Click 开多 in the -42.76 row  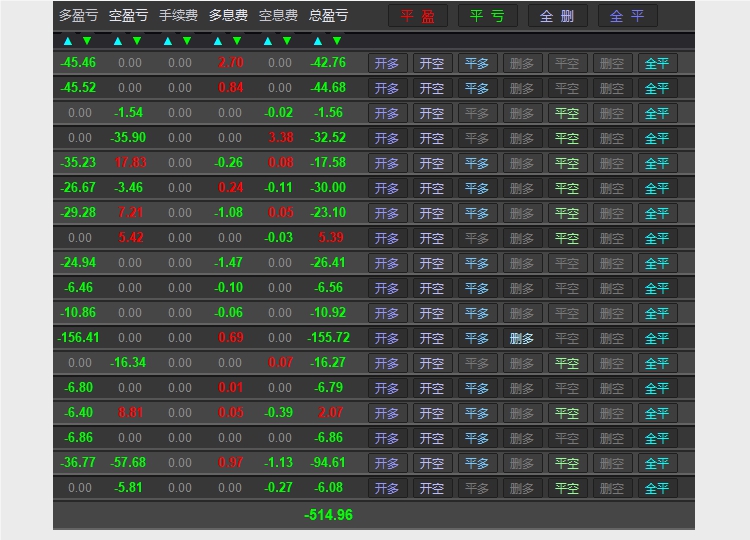point(387,63)
